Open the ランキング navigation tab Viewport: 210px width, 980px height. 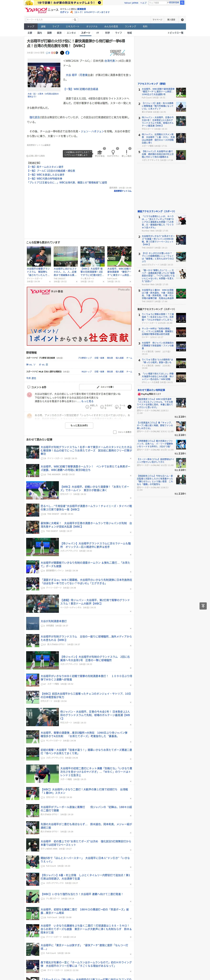pyautogui.click(x=130, y=27)
